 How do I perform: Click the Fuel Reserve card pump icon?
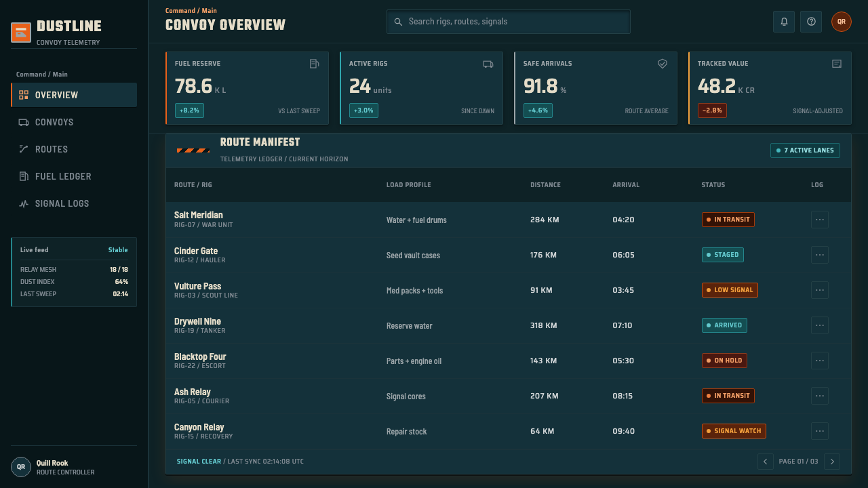coord(315,64)
